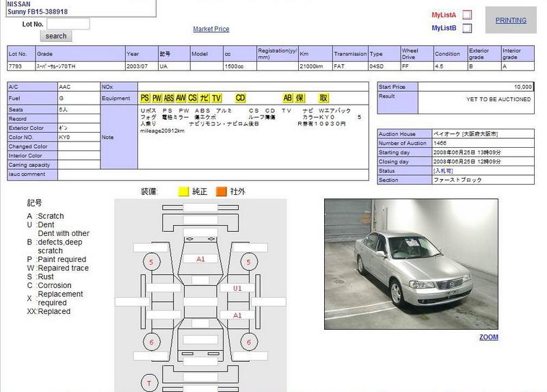The height and width of the screenshot is (392, 547).
Task: Click the PW equipment badge
Action: 157,99
